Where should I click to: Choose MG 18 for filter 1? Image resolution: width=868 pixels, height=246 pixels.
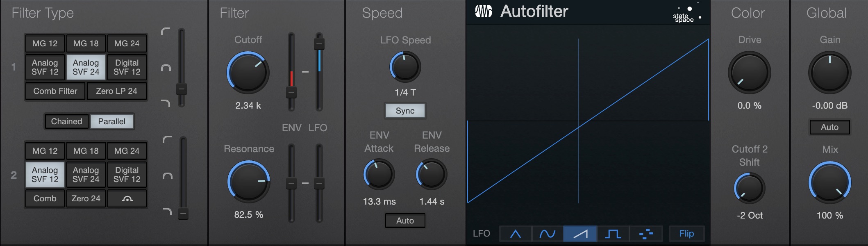point(86,43)
